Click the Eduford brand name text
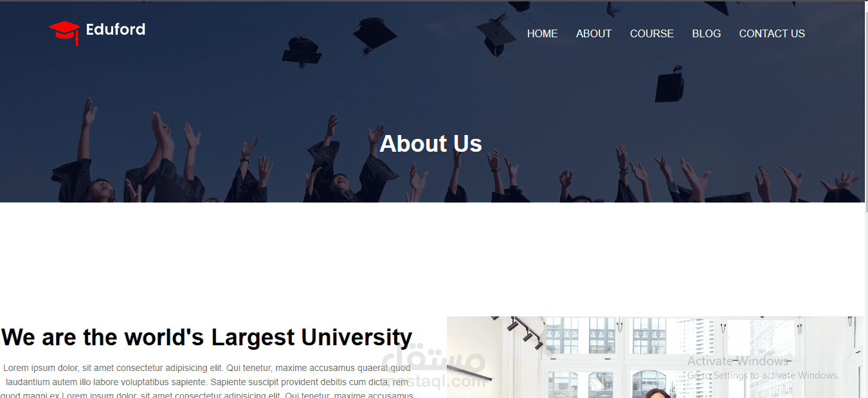Viewport: 868px width, 398px height. tap(116, 29)
